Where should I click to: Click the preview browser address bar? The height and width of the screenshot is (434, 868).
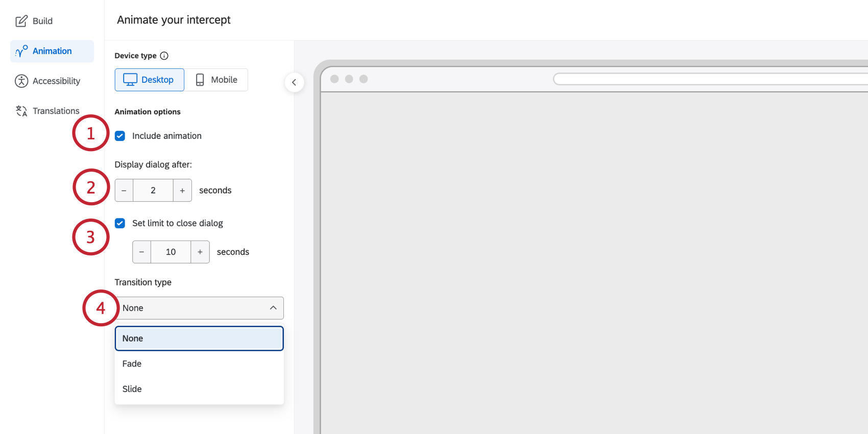pos(710,79)
